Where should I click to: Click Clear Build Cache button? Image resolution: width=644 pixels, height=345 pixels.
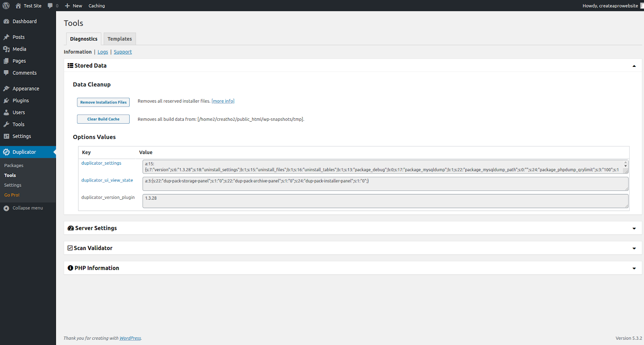click(103, 119)
